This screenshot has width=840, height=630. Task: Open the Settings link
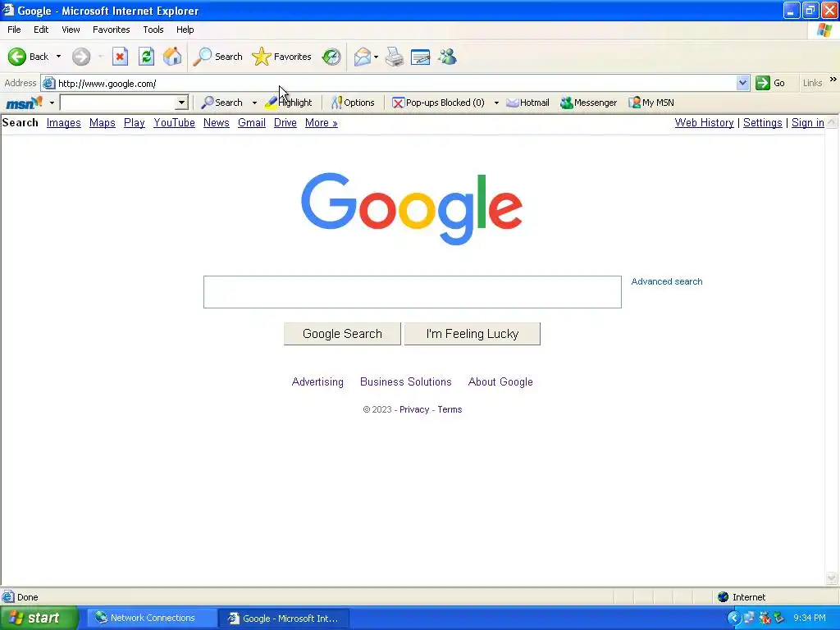click(x=762, y=123)
